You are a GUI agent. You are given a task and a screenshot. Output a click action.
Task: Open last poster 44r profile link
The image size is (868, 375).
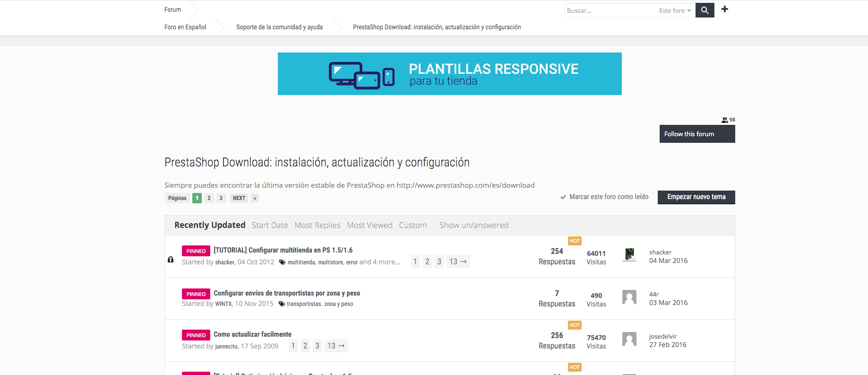pos(654,294)
